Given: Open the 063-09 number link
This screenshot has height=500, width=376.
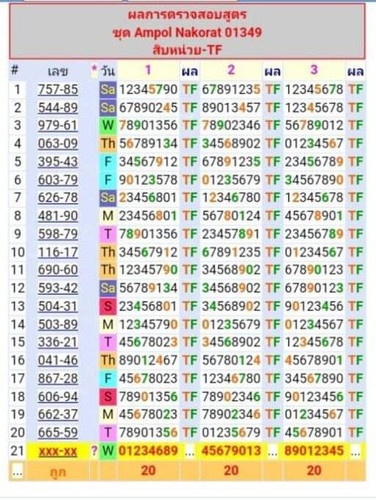Looking at the screenshot, I should pos(58,144).
